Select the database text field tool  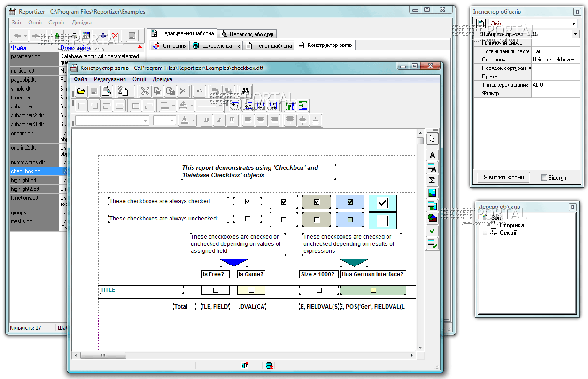(x=432, y=167)
